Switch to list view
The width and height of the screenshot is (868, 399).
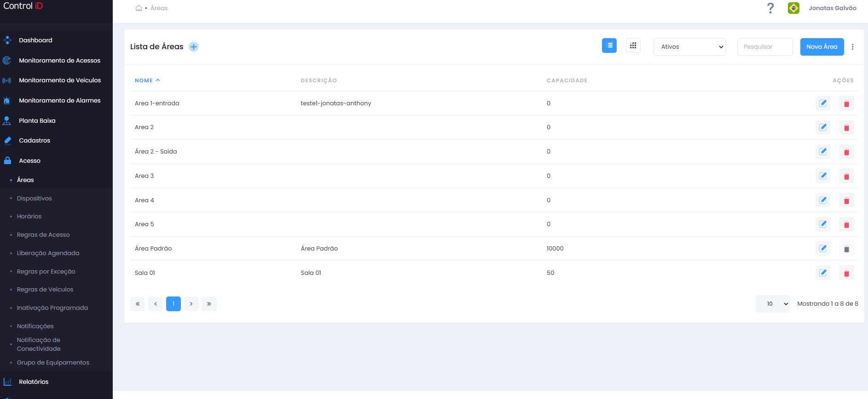coord(609,46)
